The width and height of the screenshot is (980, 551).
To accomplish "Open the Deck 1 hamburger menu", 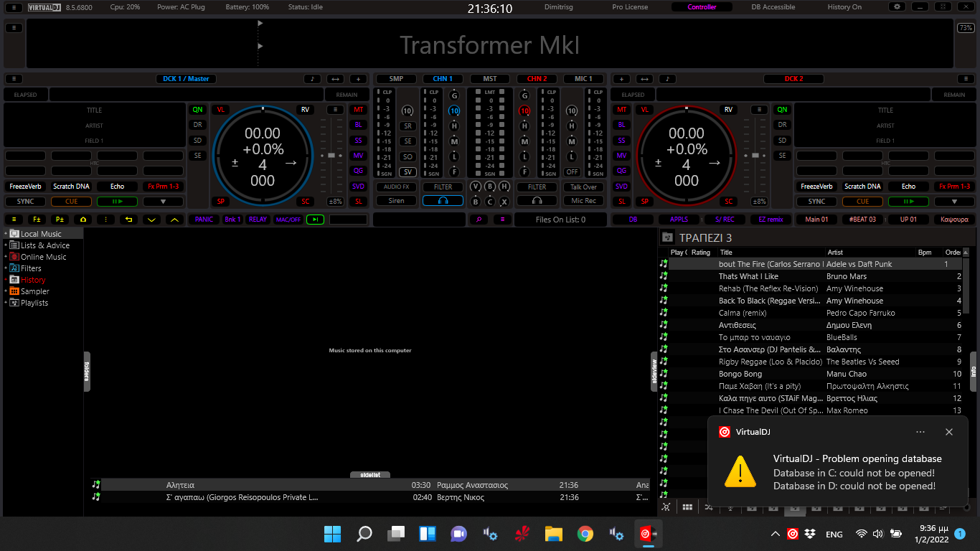I will click(14, 79).
